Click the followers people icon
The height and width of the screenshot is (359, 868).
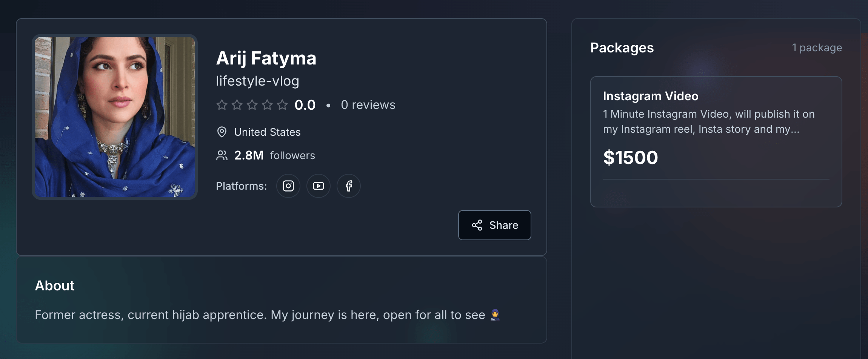coord(222,155)
